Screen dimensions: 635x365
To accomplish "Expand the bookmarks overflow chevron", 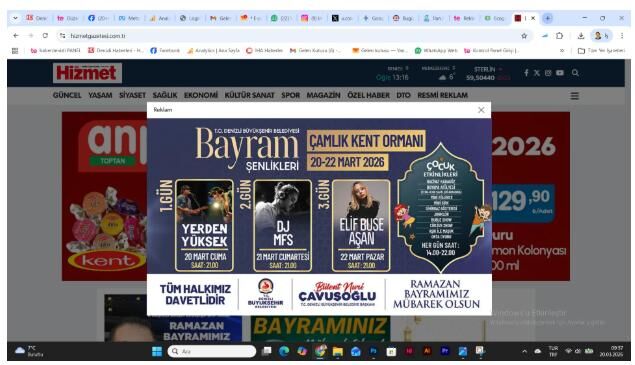I will (x=562, y=51).
